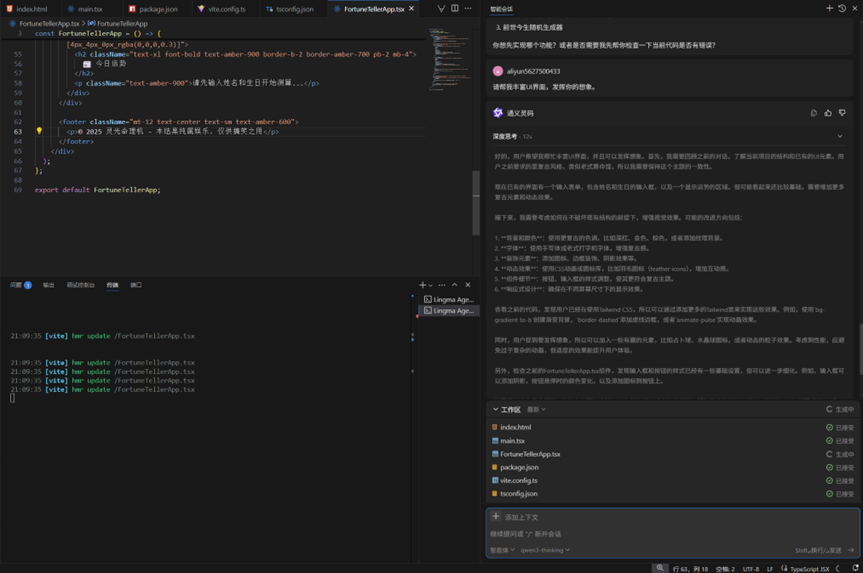Open the new terminal profile dropdown arrow
The width and height of the screenshot is (863, 573).
point(430,285)
